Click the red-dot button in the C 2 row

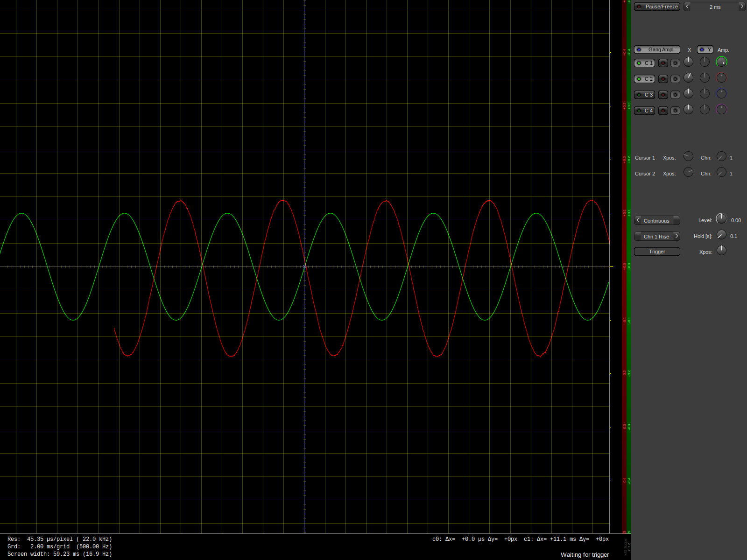(x=663, y=79)
